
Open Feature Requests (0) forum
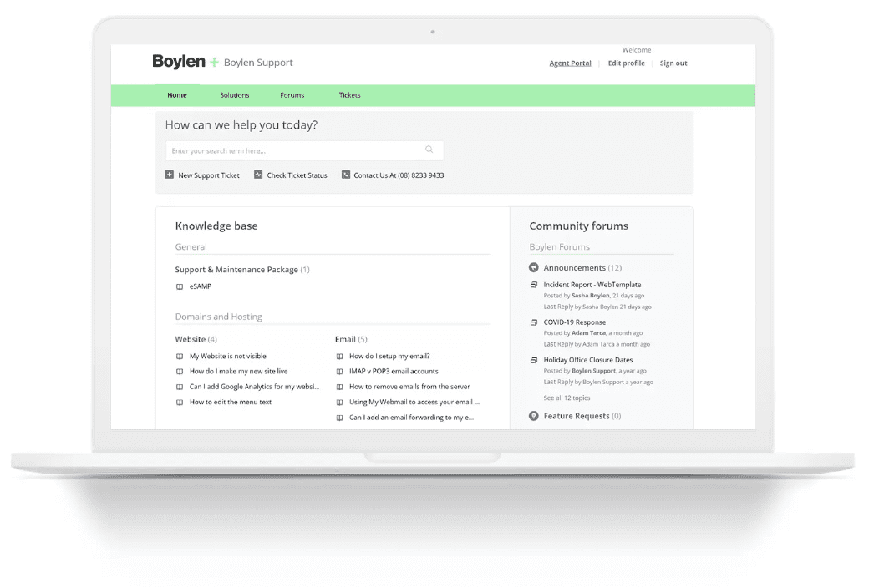click(x=582, y=416)
